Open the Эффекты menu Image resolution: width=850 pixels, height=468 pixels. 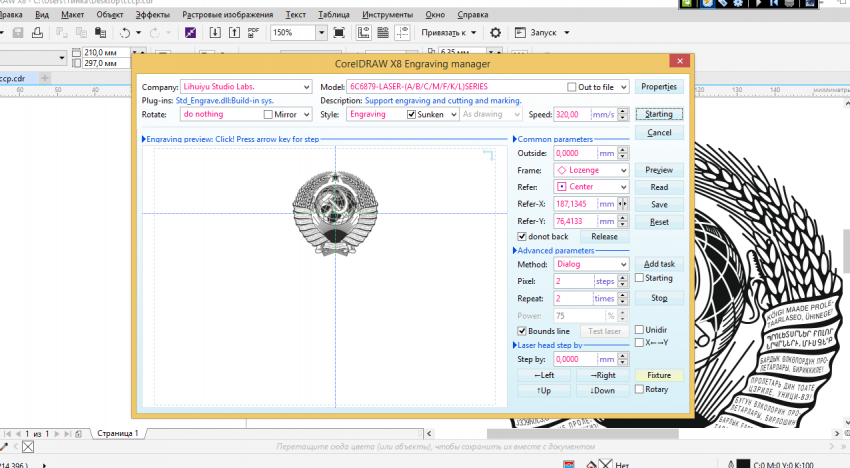pyautogui.click(x=152, y=16)
